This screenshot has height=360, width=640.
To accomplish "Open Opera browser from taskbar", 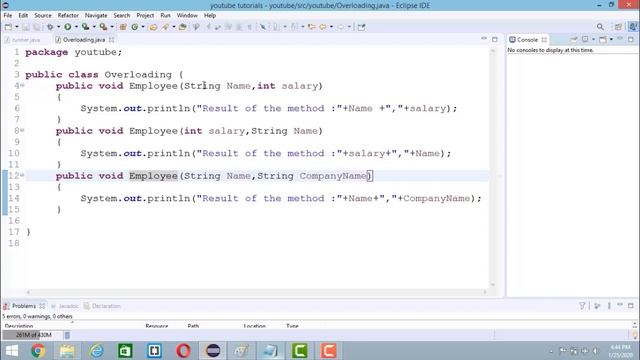I will [183, 351].
